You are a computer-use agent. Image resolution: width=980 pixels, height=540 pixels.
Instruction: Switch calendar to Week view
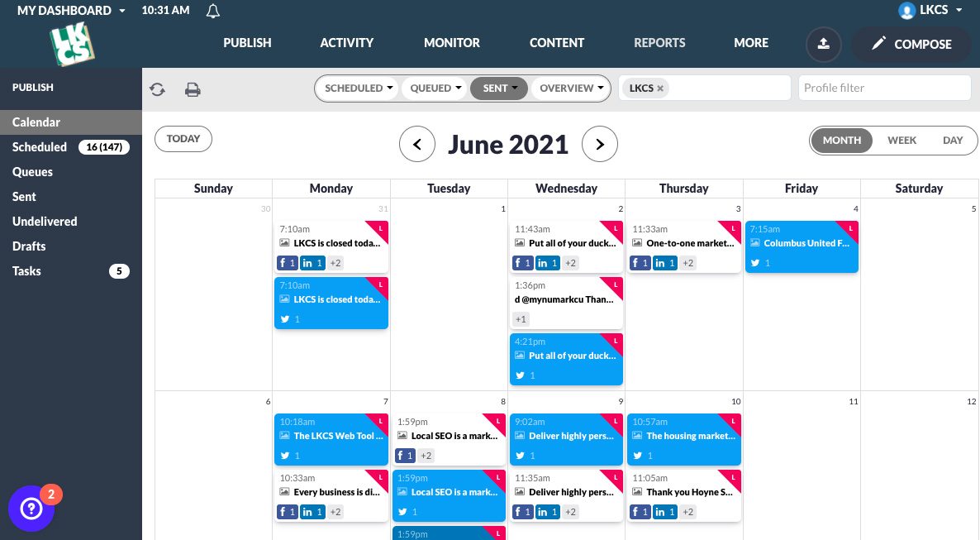(x=902, y=141)
